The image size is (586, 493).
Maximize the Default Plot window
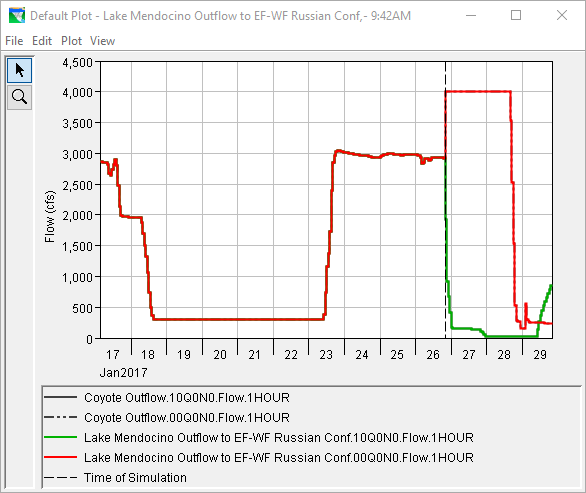coord(516,15)
